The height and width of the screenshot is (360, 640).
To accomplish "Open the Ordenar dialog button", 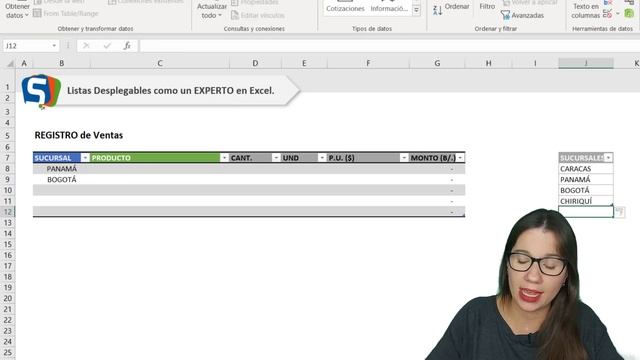I will pyautogui.click(x=457, y=7).
